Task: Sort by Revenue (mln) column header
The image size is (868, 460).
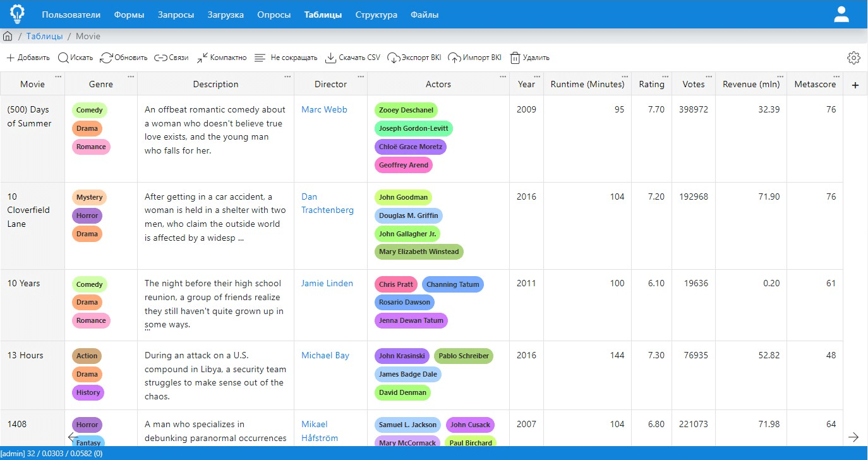Action: (x=751, y=84)
